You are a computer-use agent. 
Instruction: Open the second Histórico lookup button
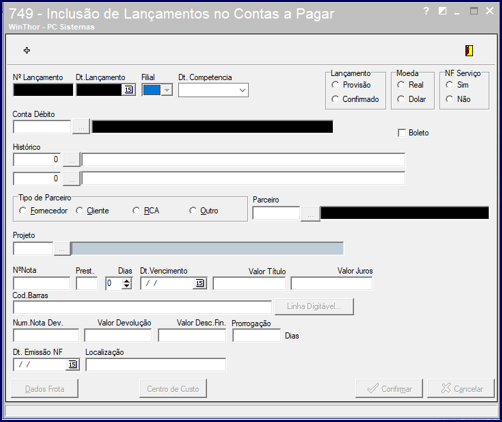(72, 179)
